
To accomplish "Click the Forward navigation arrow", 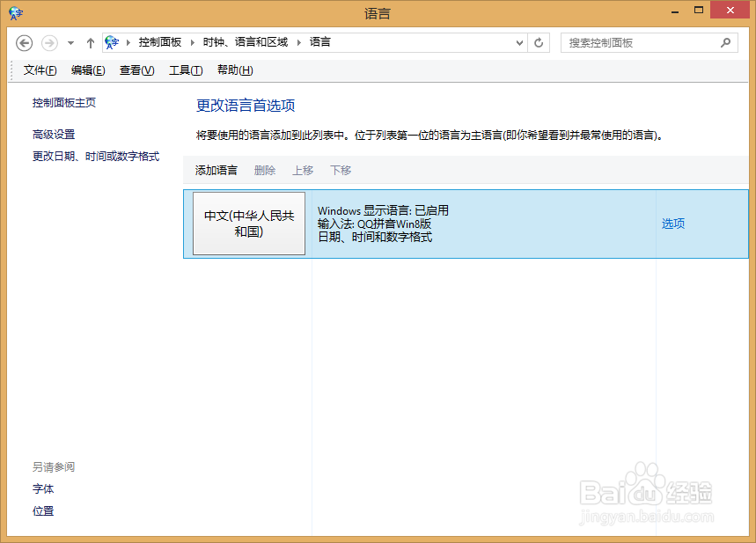I will (x=49, y=43).
